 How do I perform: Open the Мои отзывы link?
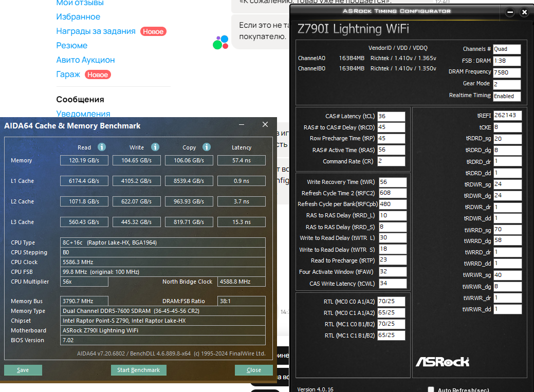pyautogui.click(x=80, y=3)
